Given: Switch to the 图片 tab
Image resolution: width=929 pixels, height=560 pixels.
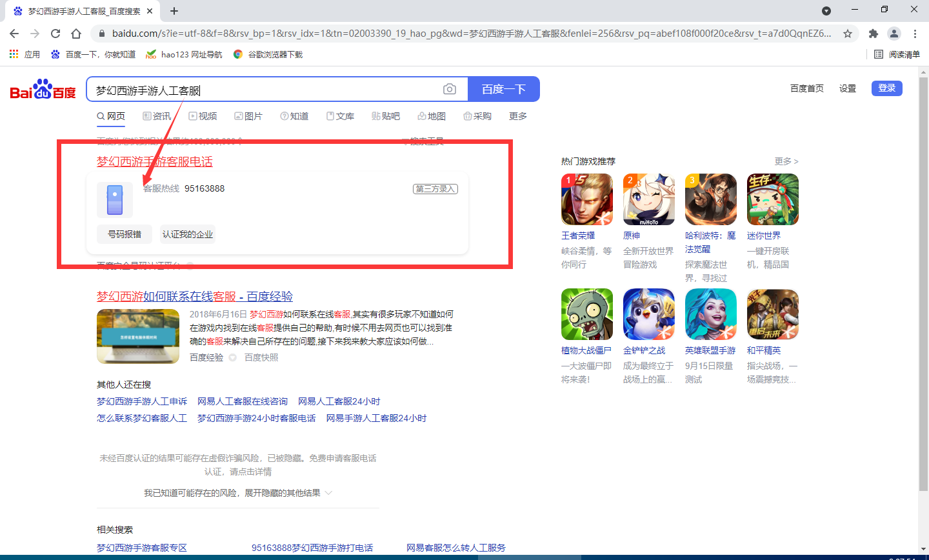Looking at the screenshot, I should [248, 116].
